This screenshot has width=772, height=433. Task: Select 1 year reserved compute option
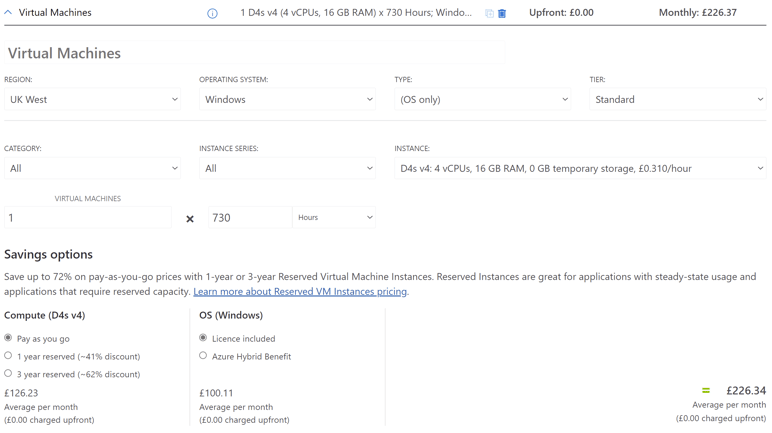click(x=8, y=356)
